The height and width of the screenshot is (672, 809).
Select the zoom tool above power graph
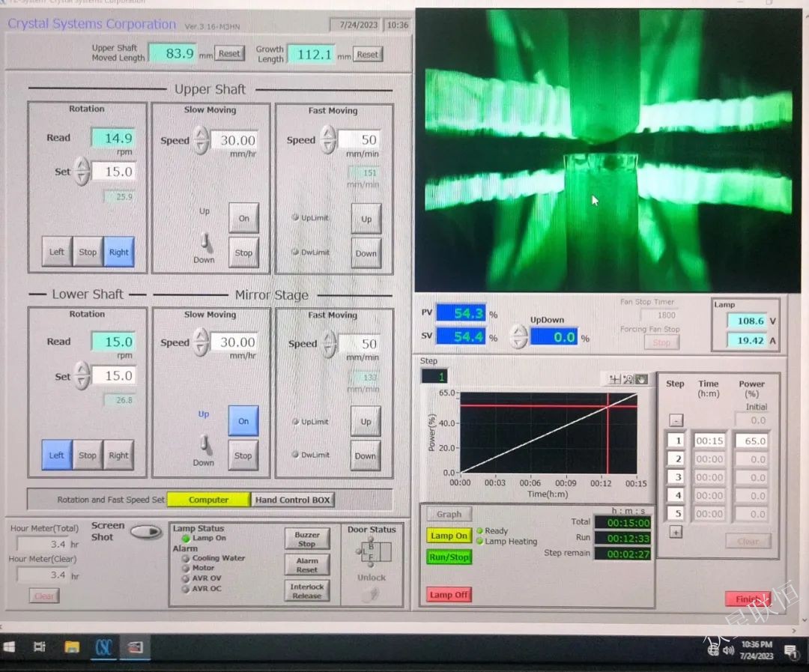(x=628, y=379)
